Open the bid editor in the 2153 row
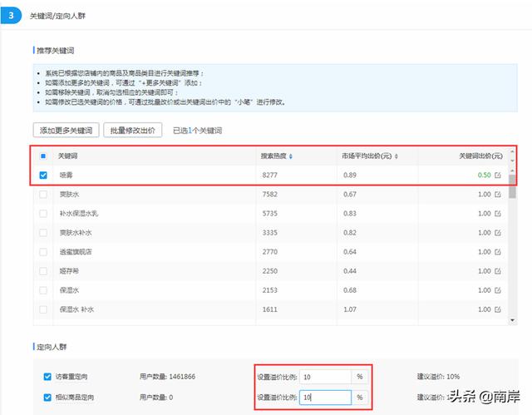Image resolution: width=532 pixels, height=415 pixels. pos(497,290)
